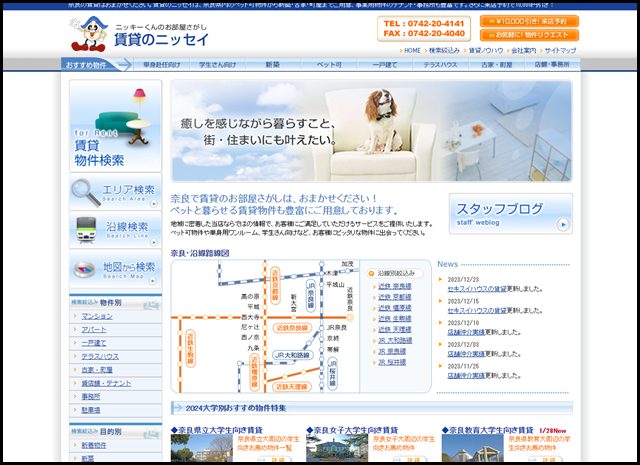Select the ペット可 tab

329,65
